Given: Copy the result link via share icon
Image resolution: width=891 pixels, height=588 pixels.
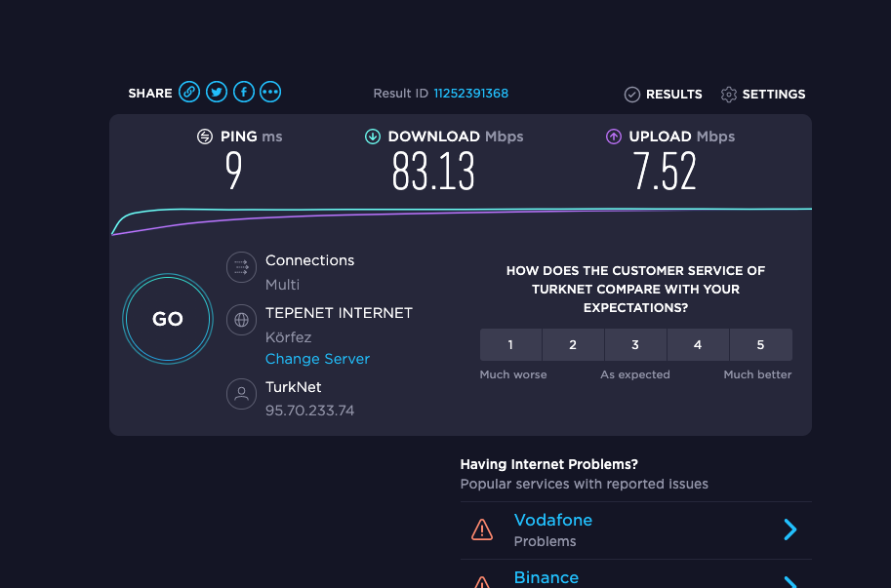Looking at the screenshot, I should tap(189, 92).
